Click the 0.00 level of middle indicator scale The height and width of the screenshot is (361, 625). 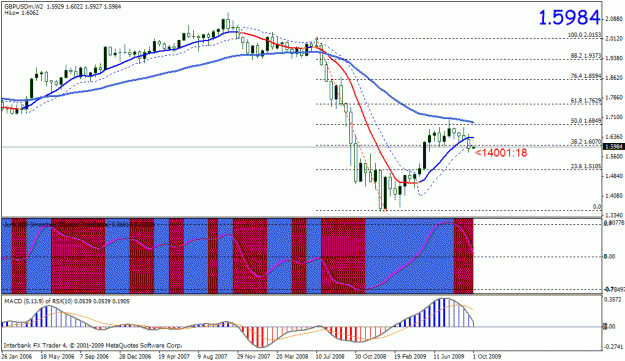pos(610,257)
